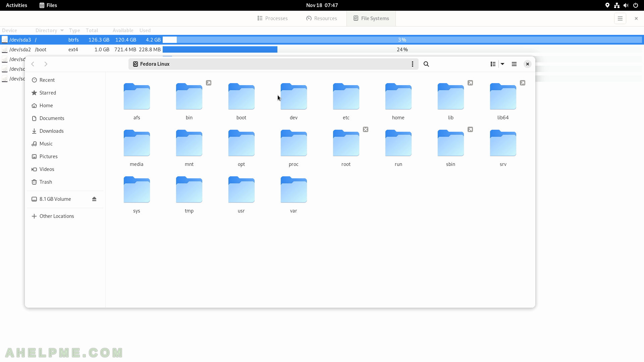The image size is (644, 362).
Task: Open Documents in sidebar
Action: (x=65, y=118)
